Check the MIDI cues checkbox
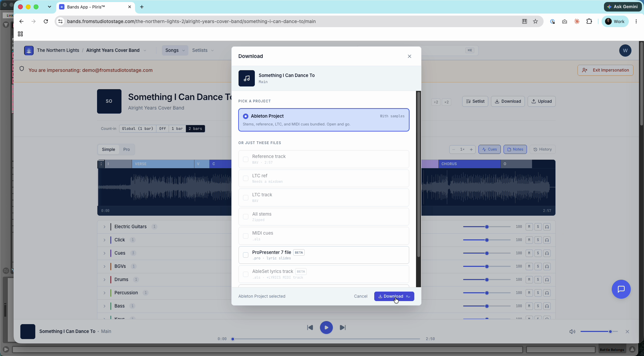This screenshot has height=356, width=644. [246, 236]
